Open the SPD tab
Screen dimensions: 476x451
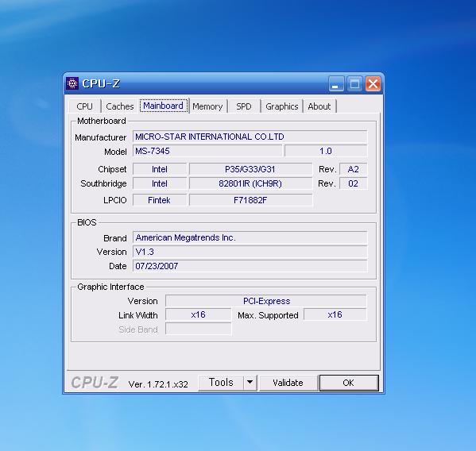244,106
